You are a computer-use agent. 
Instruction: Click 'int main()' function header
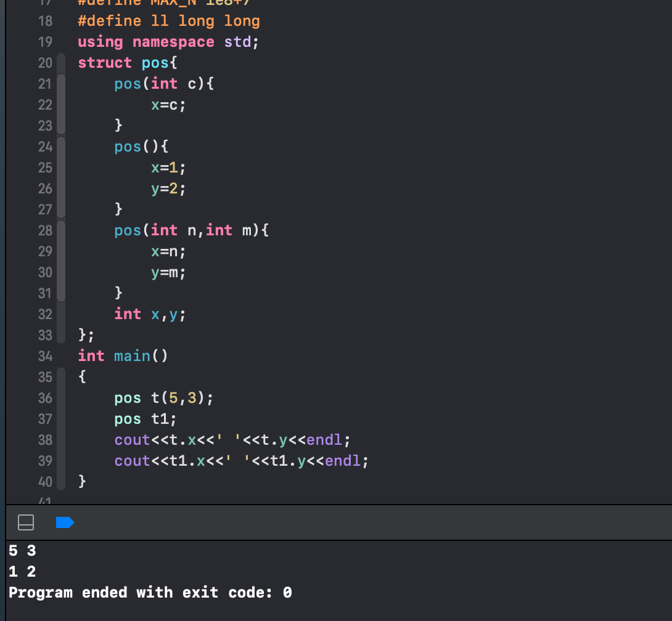coord(123,356)
